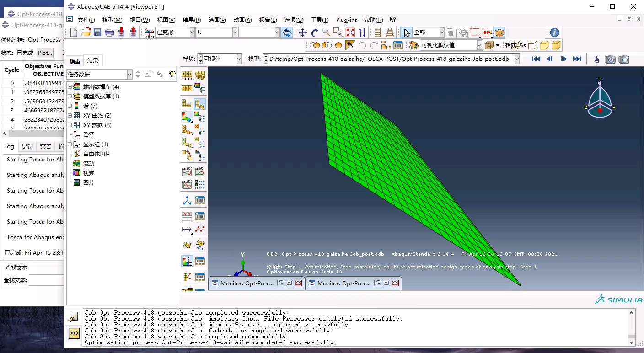Open a file with the folder icon

click(x=86, y=32)
